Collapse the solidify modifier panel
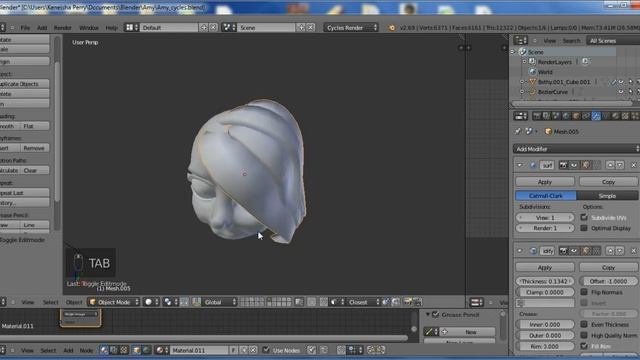This screenshot has width=640, height=360. point(520,251)
